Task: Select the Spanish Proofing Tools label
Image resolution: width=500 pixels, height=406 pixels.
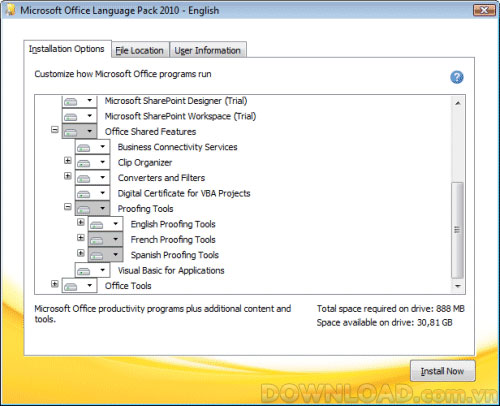Action: click(175, 255)
